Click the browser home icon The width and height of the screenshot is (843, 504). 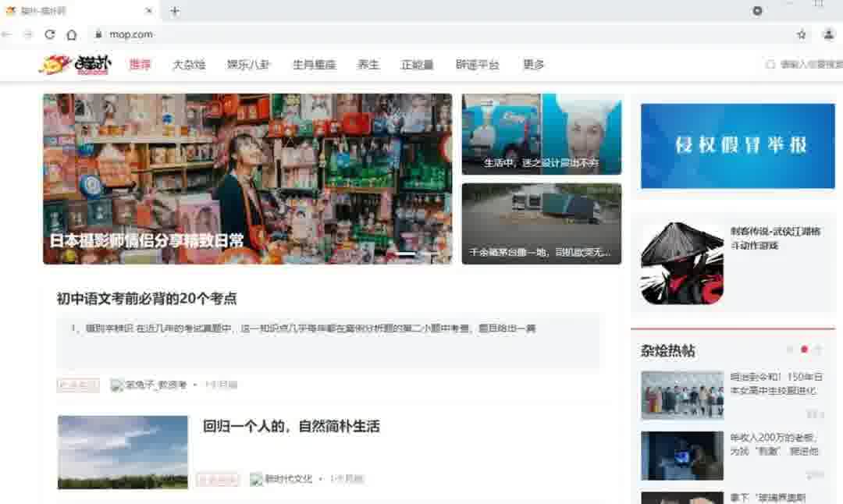tap(72, 34)
